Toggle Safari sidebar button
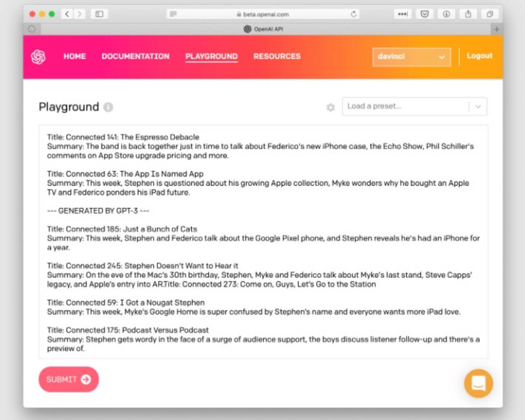This screenshot has width=525, height=420. tap(99, 14)
